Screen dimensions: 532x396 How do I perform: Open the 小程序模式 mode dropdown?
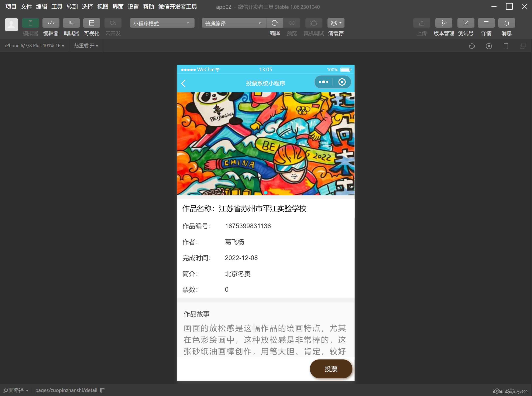point(162,23)
